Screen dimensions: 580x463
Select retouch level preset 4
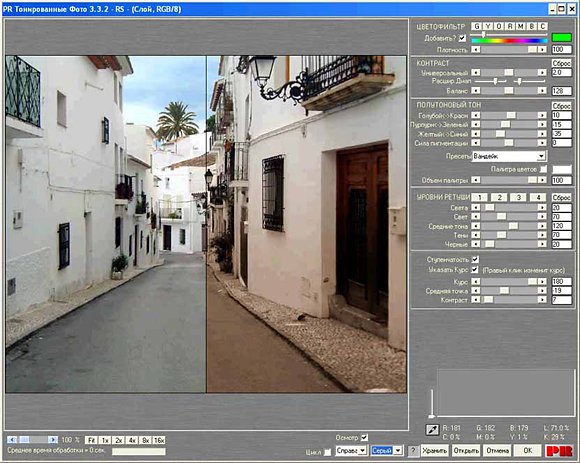[x=538, y=197]
